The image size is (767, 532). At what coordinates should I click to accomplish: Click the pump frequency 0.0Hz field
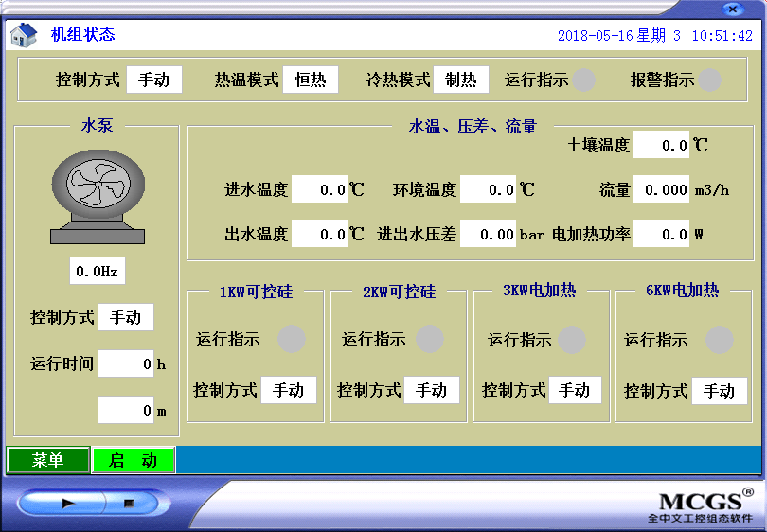tap(98, 271)
